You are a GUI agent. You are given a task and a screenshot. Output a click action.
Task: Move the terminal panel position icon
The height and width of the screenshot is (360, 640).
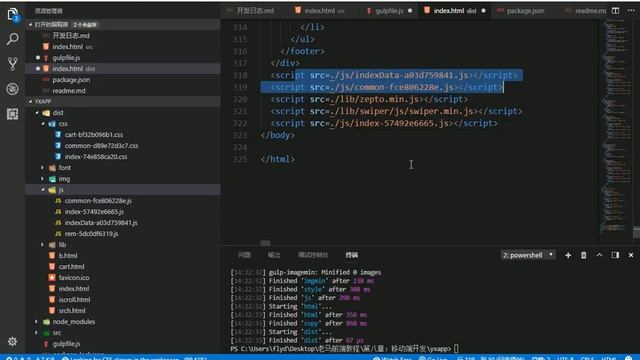(615, 255)
